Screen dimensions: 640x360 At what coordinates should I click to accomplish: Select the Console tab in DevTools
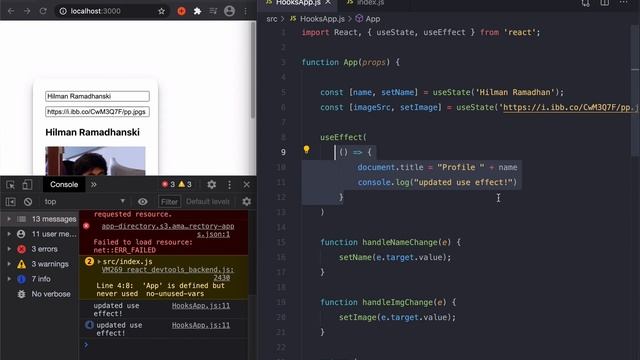click(x=64, y=184)
